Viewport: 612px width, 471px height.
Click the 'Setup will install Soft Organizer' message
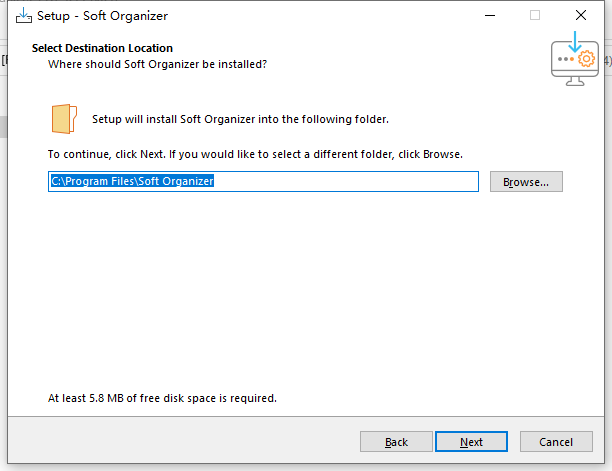pos(240,119)
